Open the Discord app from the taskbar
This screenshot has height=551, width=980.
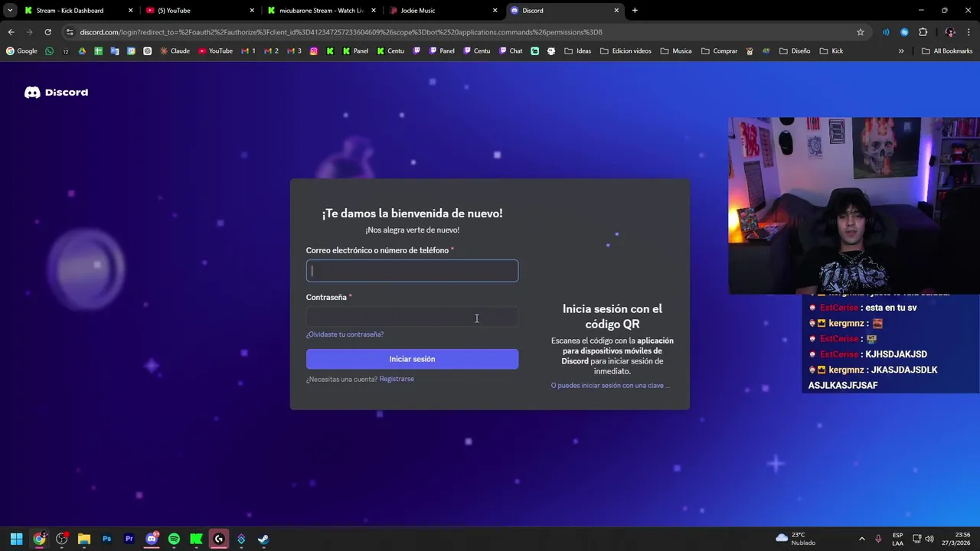point(152,539)
